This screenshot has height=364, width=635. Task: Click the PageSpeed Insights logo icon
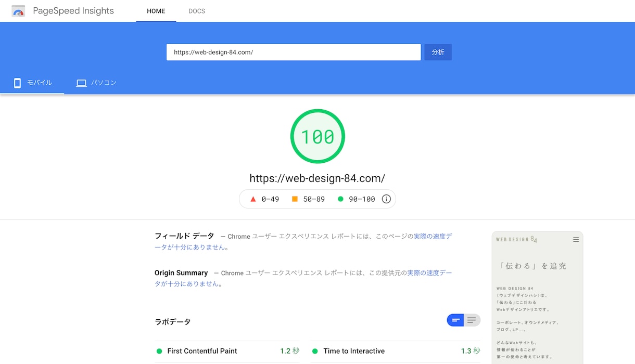18,11
